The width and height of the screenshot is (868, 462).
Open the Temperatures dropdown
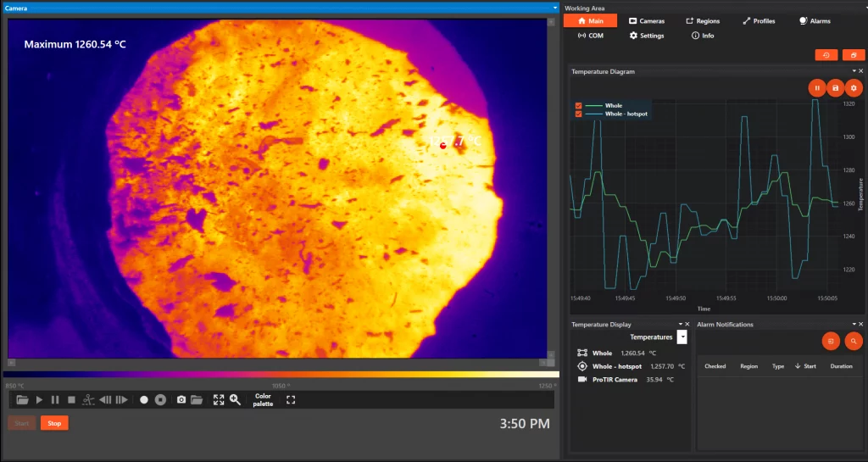(682, 337)
